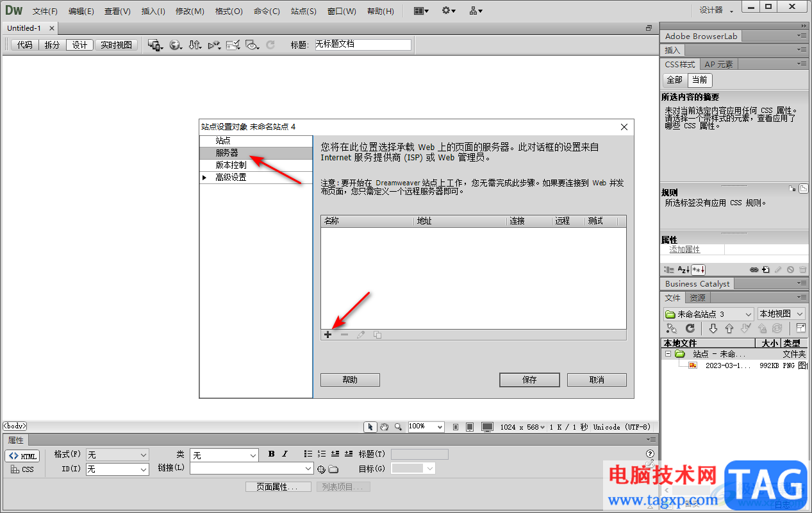
Task: Select the Zoom magnifier tool in status bar
Action: [x=398, y=426]
